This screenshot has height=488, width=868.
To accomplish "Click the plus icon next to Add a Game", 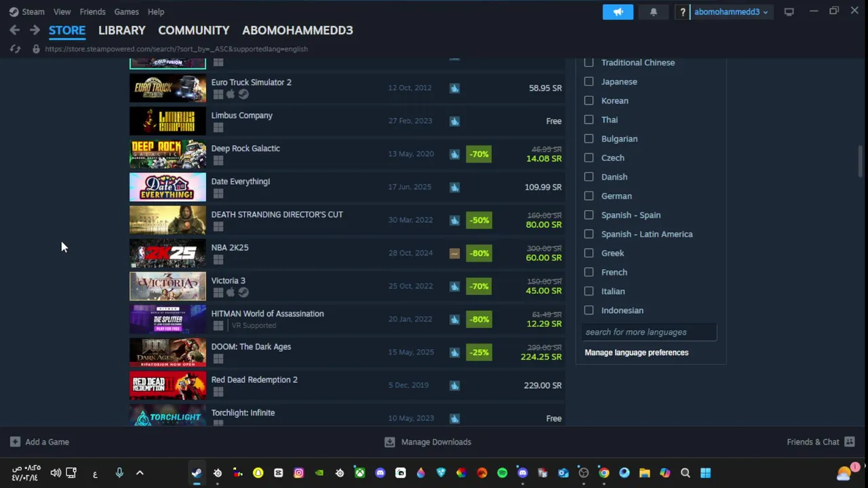I will [15, 442].
